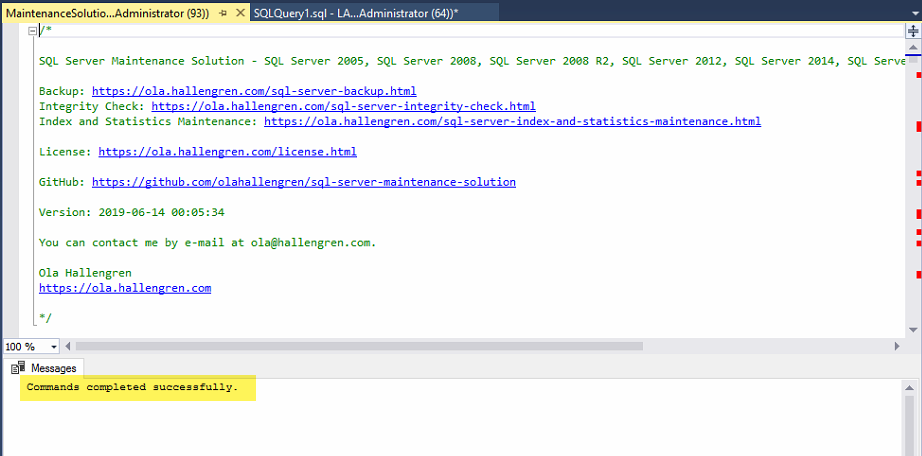
Task: Click 'Commands completed successfully.' message text
Action: (132, 388)
